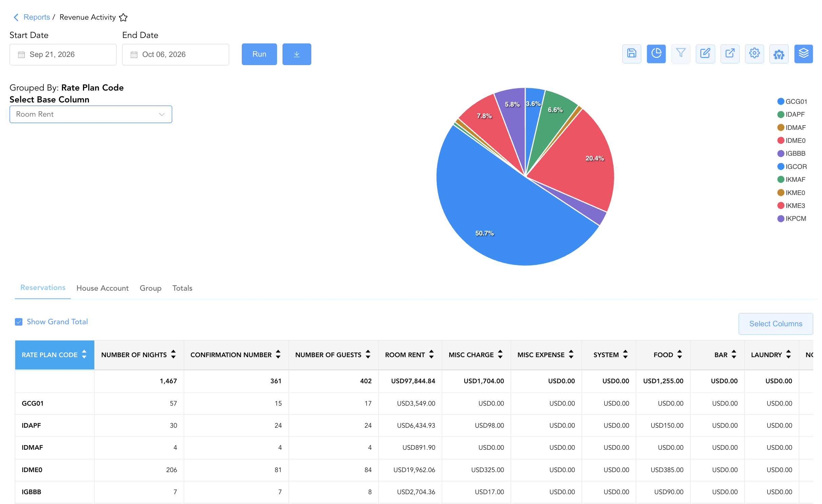Screen dimensions: 822x504
Task: Toggle the pie chart view icon
Action: tap(656, 54)
